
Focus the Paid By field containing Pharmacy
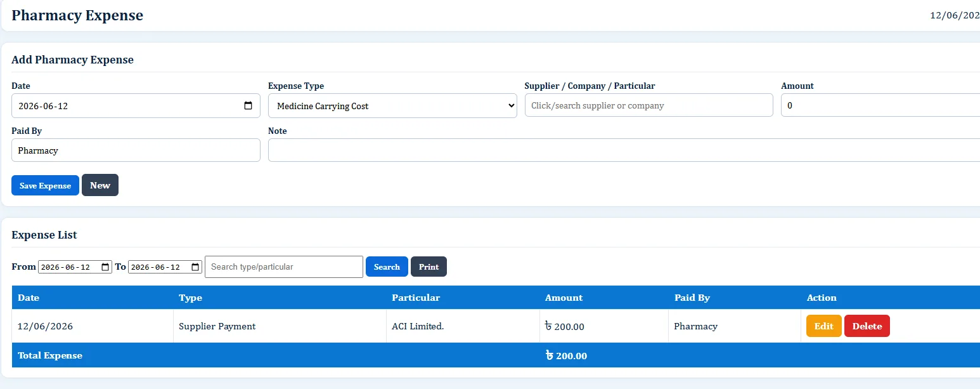coord(136,150)
